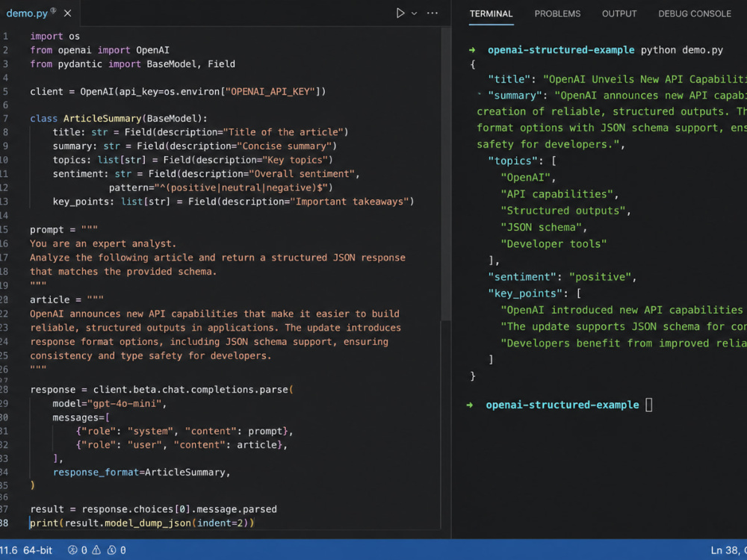The image size is (747, 560).
Task: Run the Python file with play icon
Action: [400, 13]
